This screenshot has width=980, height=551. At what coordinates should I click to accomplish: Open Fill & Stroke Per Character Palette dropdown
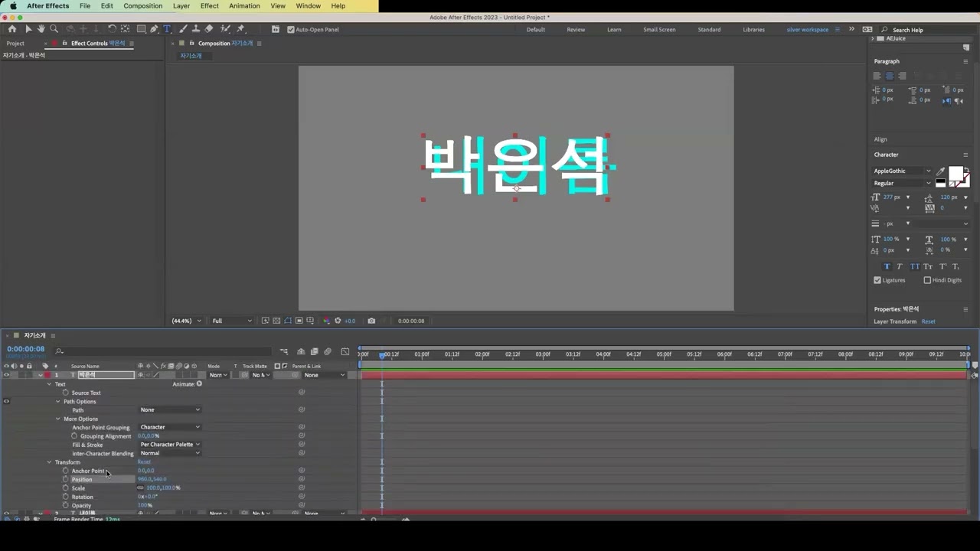(170, 445)
